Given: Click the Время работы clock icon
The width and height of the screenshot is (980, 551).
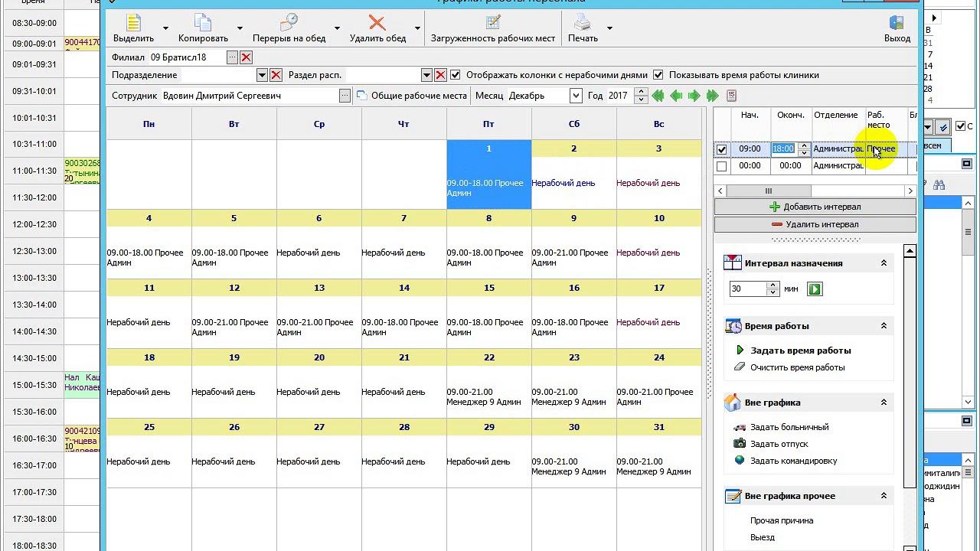Looking at the screenshot, I should tap(733, 326).
